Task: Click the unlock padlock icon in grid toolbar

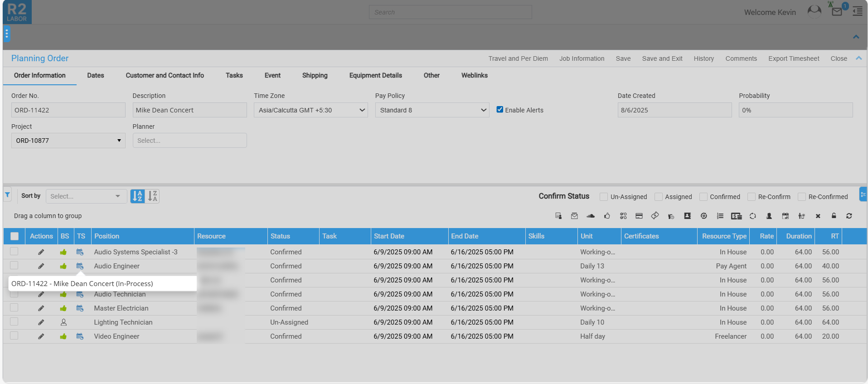Action: [x=834, y=216]
